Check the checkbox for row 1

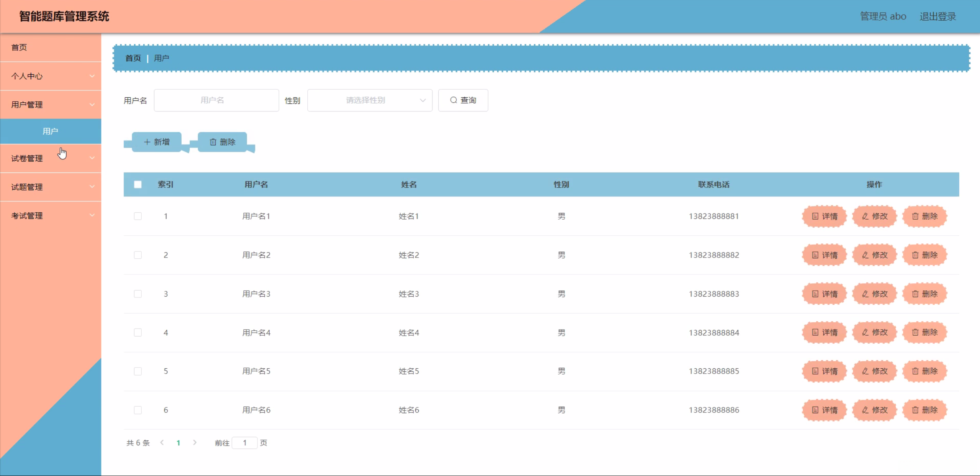tap(138, 217)
